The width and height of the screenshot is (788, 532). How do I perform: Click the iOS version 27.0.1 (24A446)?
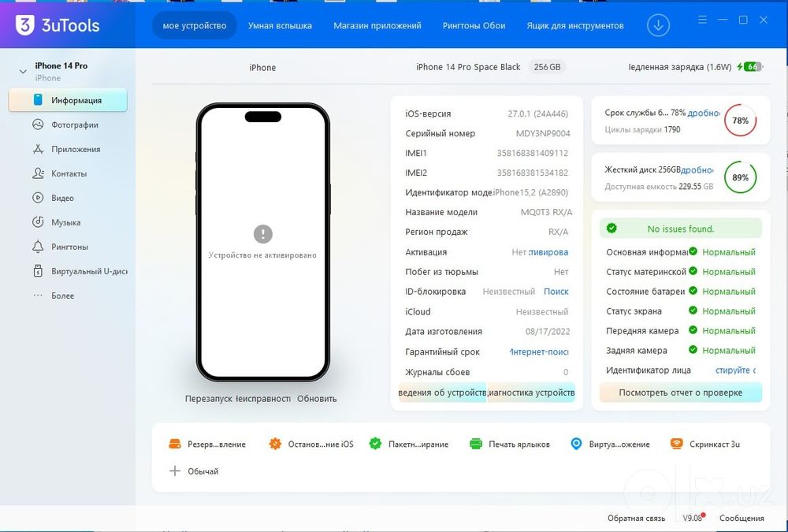pyautogui.click(x=537, y=113)
